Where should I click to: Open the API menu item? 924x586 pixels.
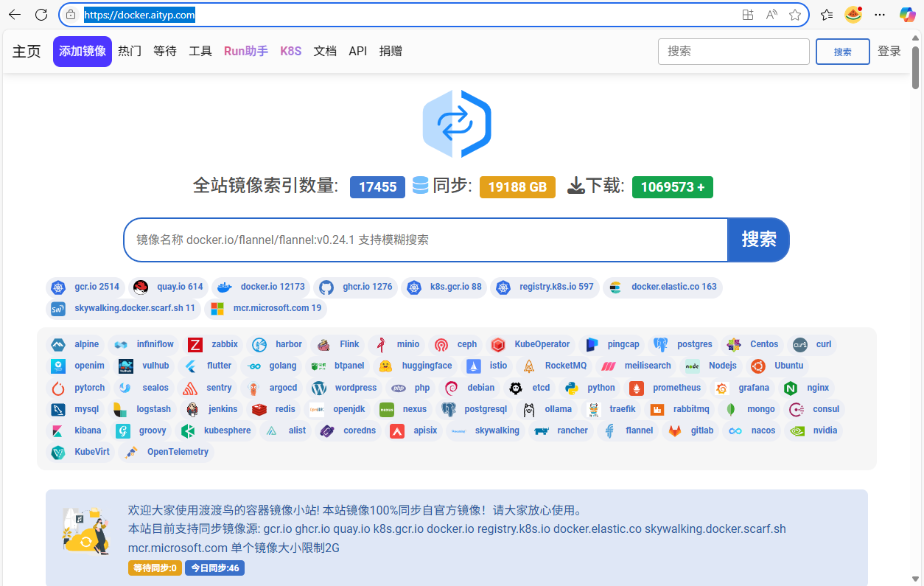click(358, 51)
